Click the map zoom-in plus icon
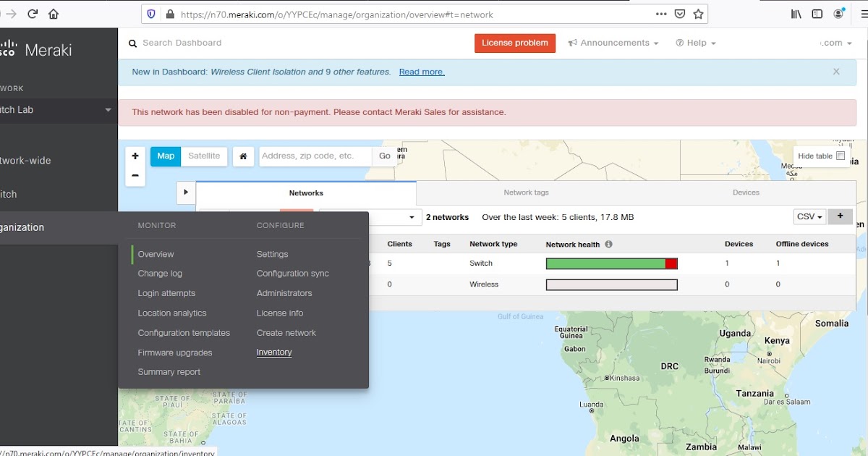The height and width of the screenshot is (456, 868). [x=135, y=156]
